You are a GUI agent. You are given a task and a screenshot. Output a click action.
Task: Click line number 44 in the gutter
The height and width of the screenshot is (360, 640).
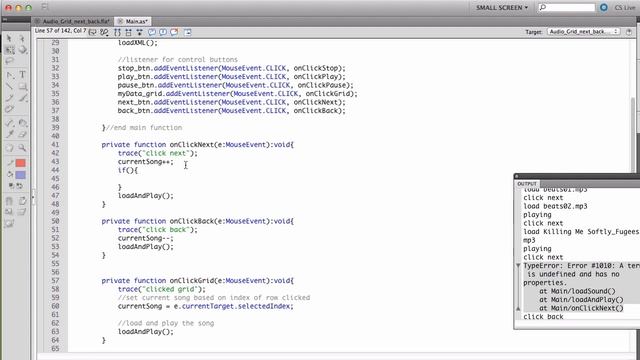pyautogui.click(x=55, y=170)
